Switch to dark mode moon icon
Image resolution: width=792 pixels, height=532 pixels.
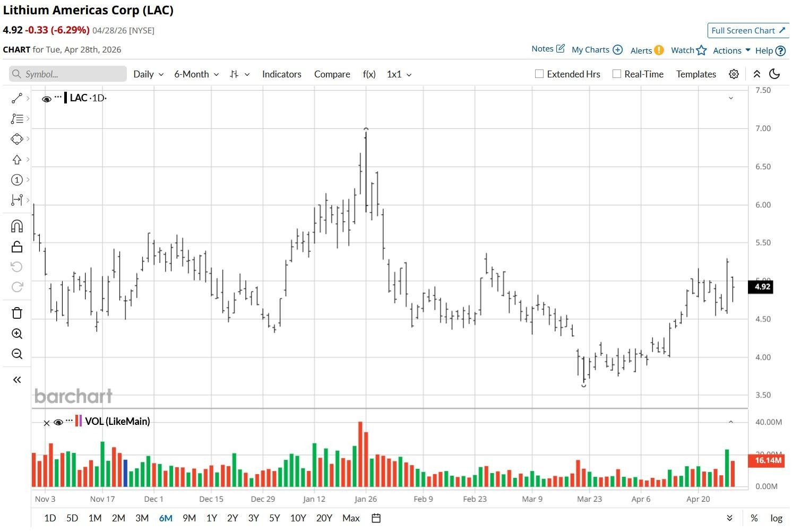pyautogui.click(x=774, y=74)
